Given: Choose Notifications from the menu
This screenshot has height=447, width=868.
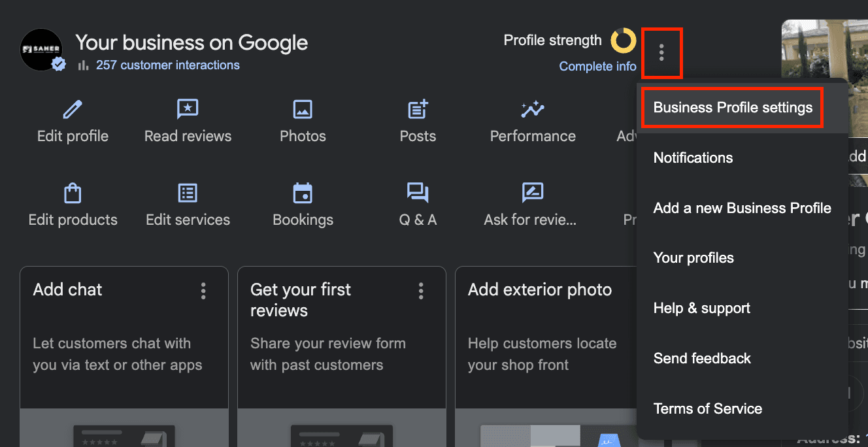Looking at the screenshot, I should (693, 158).
